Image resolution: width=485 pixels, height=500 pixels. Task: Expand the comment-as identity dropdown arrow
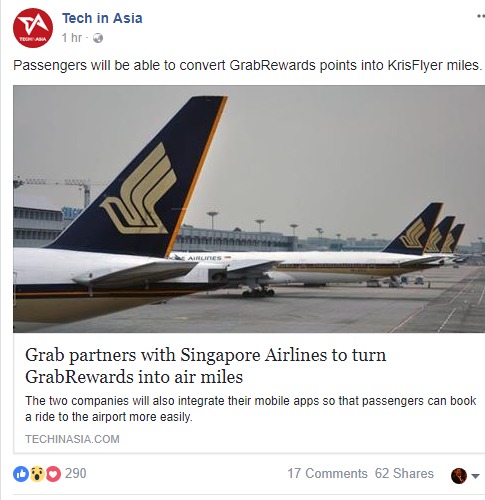(x=476, y=476)
